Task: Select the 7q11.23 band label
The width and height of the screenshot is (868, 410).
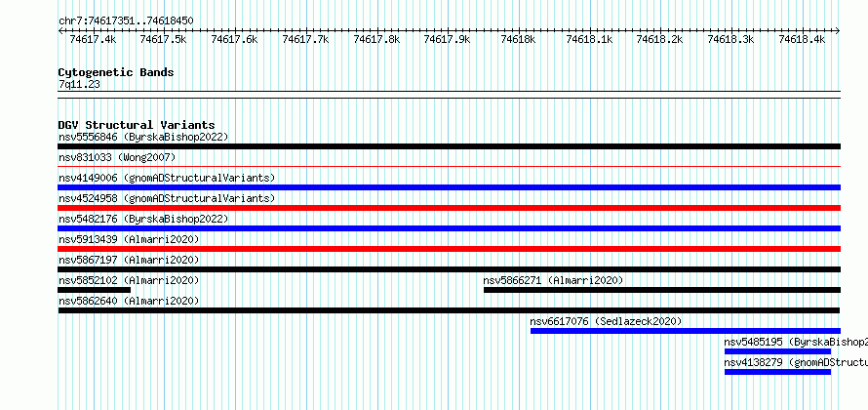Action: coord(79,84)
